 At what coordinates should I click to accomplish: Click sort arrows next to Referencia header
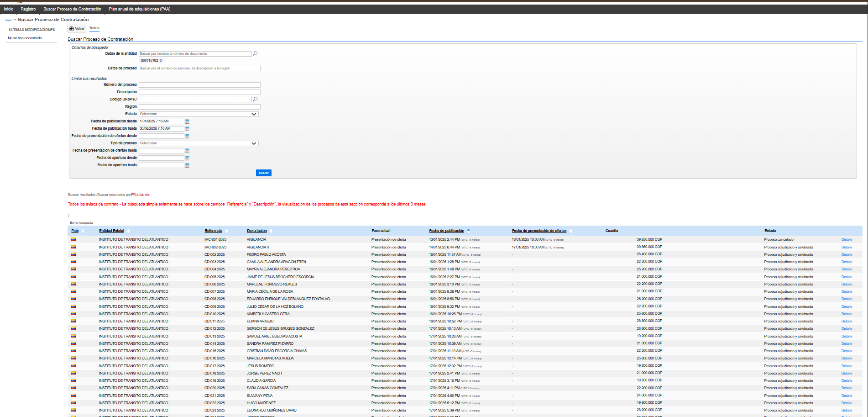226,231
